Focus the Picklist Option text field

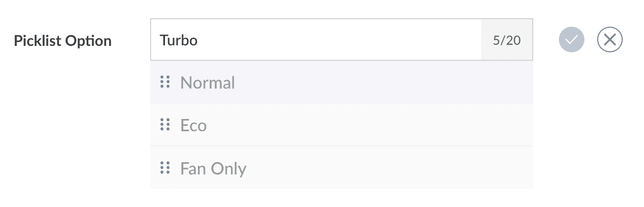(x=316, y=40)
